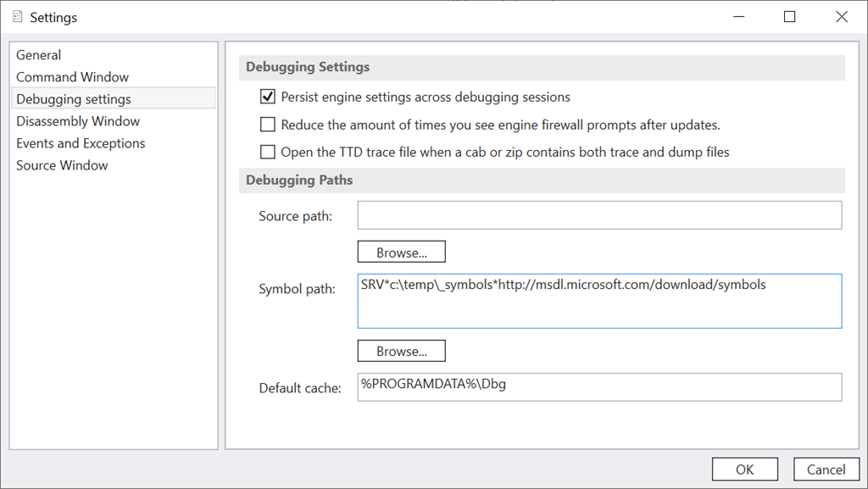Click Browse button below Symbol path
Image resolution: width=868 pixels, height=489 pixels.
[401, 351]
